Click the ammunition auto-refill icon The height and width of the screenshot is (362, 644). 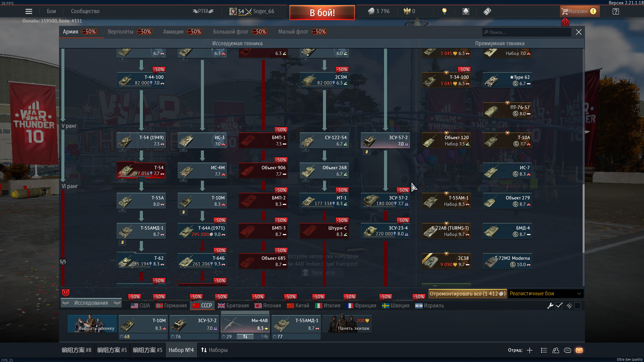pos(569,306)
